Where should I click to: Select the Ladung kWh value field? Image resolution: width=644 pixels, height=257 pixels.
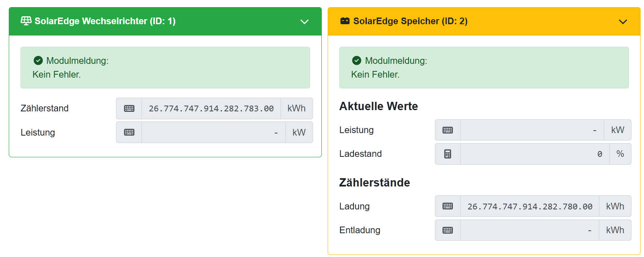coord(529,206)
